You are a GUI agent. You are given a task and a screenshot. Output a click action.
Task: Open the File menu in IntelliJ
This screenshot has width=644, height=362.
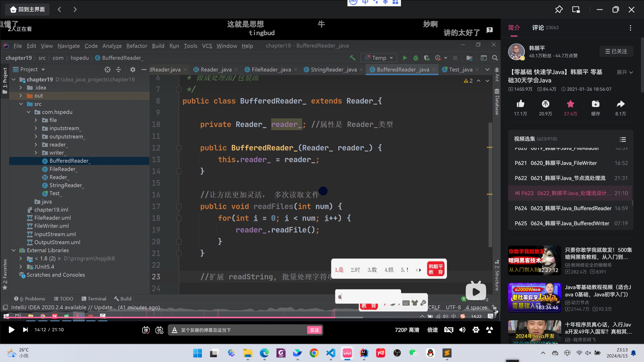point(17,46)
